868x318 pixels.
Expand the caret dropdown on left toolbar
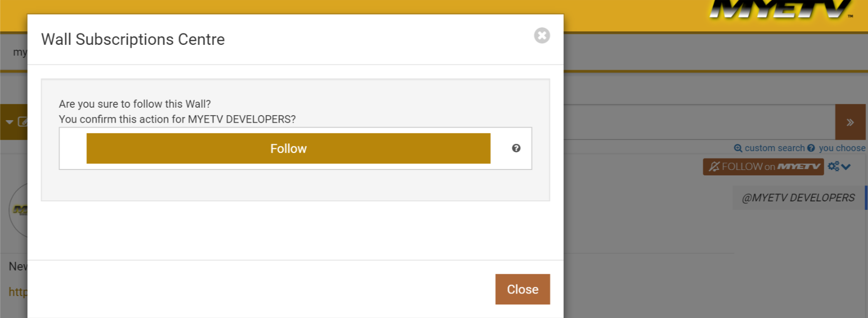point(9,122)
